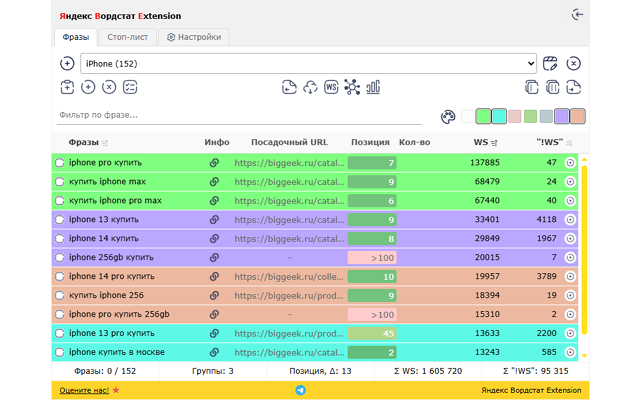
Task: Click the target icon for iphone pro купить
Action: point(570,163)
